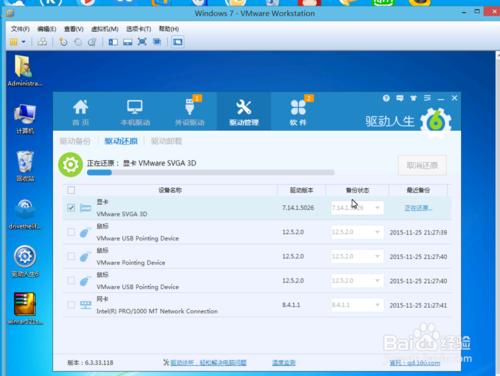This screenshot has width=500, height=376.
Task: Click VMware send Ctrl+Alt+Del toolbar icon
Action: click(42, 42)
